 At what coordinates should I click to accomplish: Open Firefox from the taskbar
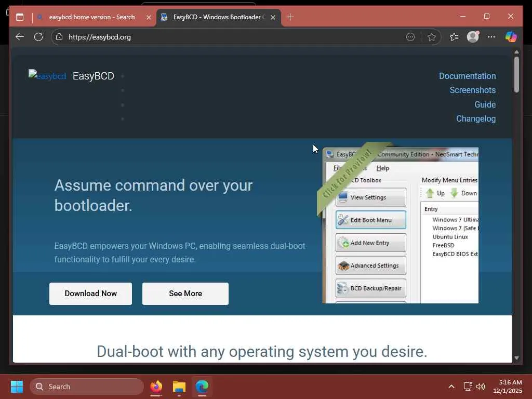(x=156, y=387)
